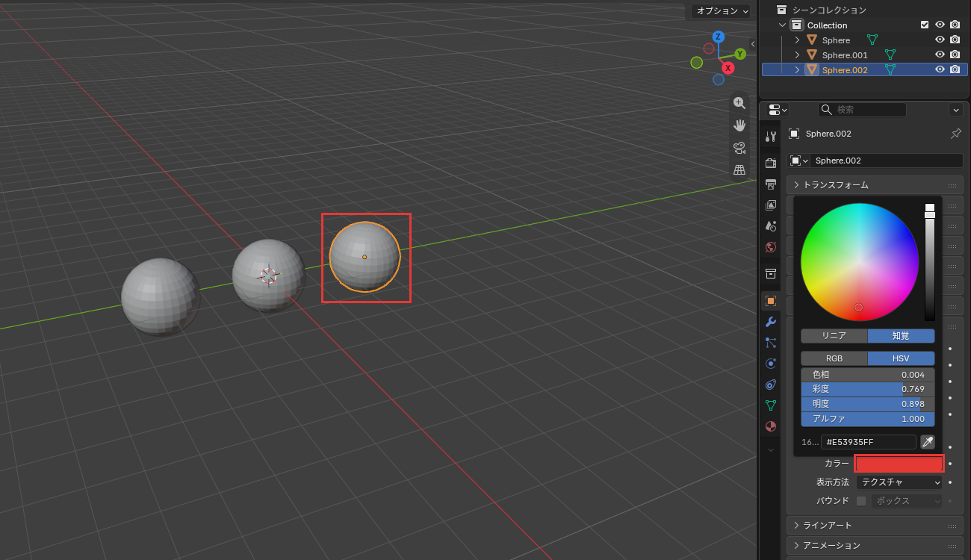The image size is (971, 560).
Task: Click the 彩度 slider field
Action: 868,389
